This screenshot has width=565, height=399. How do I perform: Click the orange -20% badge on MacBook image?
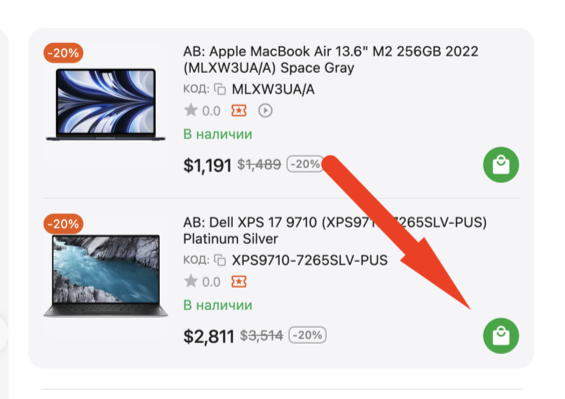[63, 53]
